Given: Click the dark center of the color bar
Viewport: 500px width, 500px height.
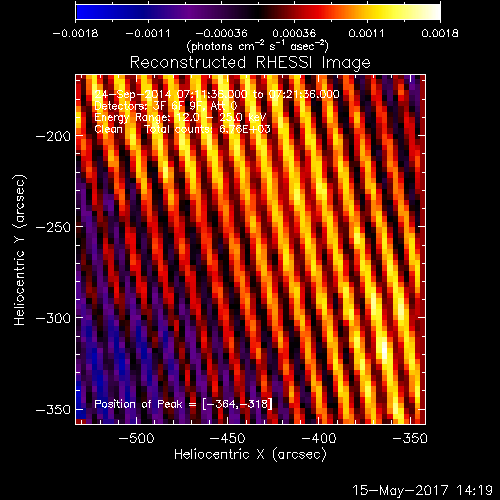Looking at the screenshot, I should (x=258, y=12).
